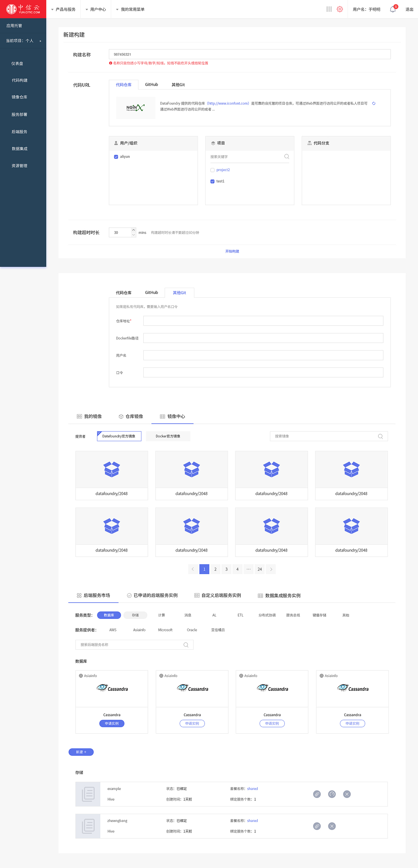Click the 搜索后端服务名称 search magnifier icon

coord(186,645)
